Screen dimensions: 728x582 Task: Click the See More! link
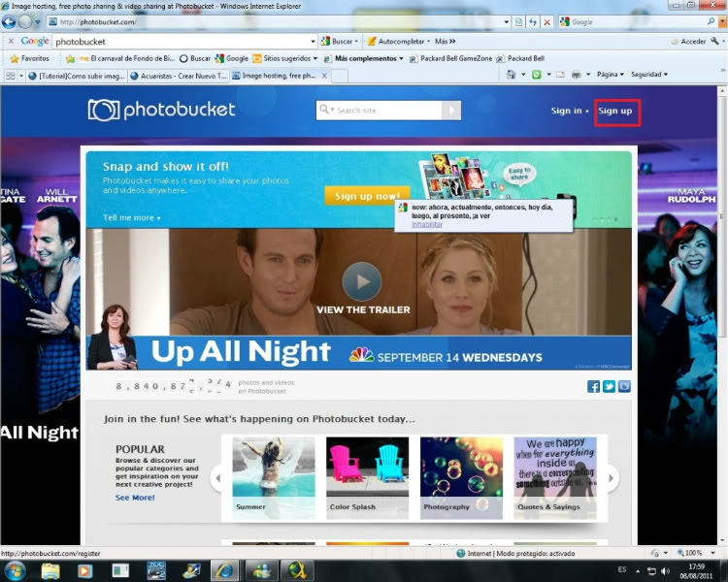(135, 498)
